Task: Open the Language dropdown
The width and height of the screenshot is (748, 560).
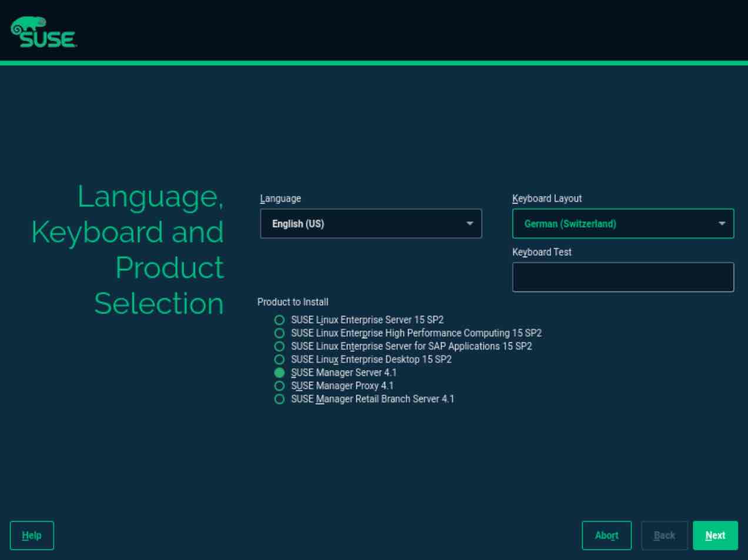Action: [371, 224]
